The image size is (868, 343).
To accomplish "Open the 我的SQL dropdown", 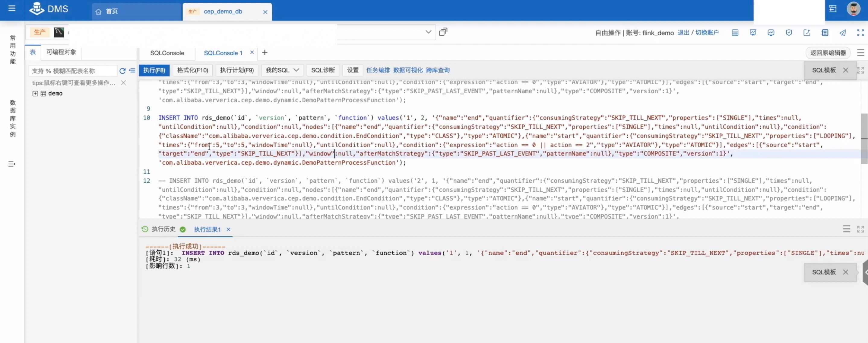I will (282, 70).
